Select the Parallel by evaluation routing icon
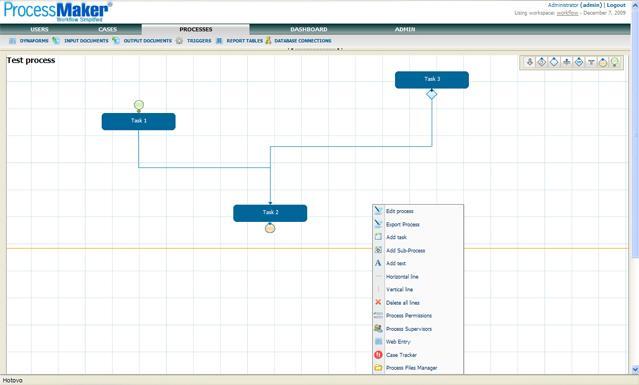 pyautogui.click(x=579, y=62)
